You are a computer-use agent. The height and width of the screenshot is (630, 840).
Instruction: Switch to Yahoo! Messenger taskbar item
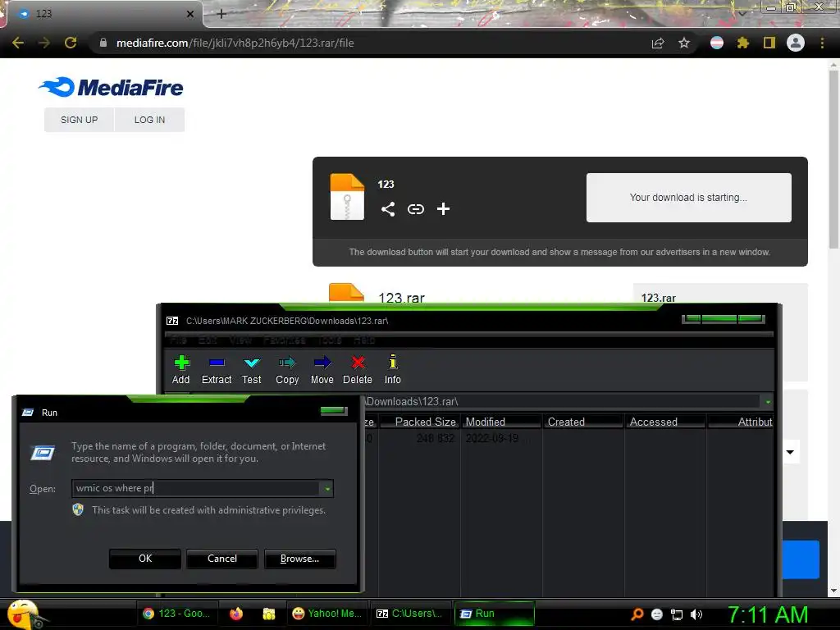(327, 614)
